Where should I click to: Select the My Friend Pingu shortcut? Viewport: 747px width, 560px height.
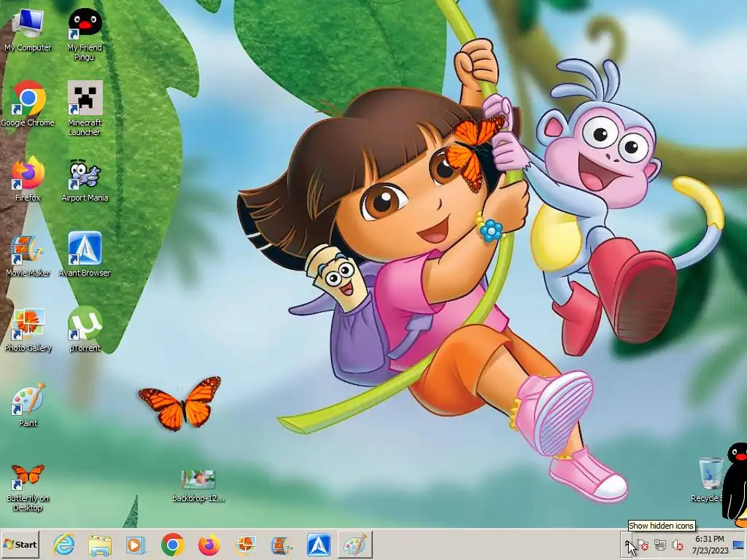click(x=85, y=35)
